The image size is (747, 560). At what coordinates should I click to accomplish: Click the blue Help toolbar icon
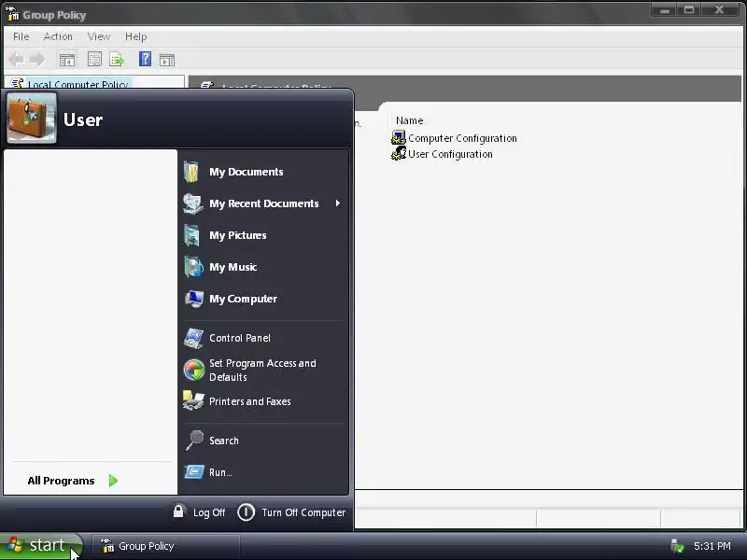coord(145,59)
